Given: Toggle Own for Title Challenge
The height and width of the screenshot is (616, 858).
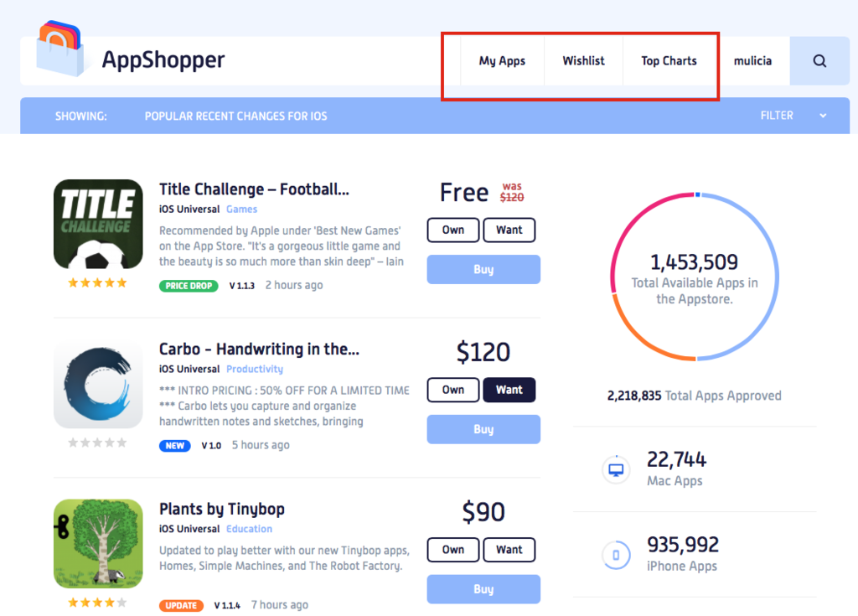Looking at the screenshot, I should pos(453,230).
